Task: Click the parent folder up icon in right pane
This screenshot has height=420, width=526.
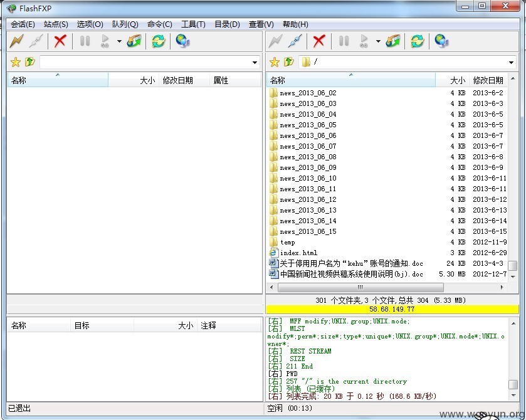Action: [289, 62]
